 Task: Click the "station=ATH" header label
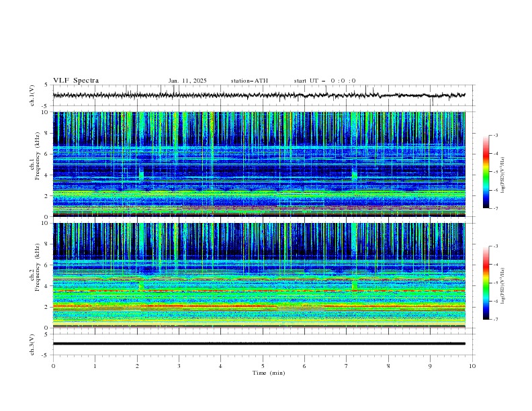coord(249,81)
